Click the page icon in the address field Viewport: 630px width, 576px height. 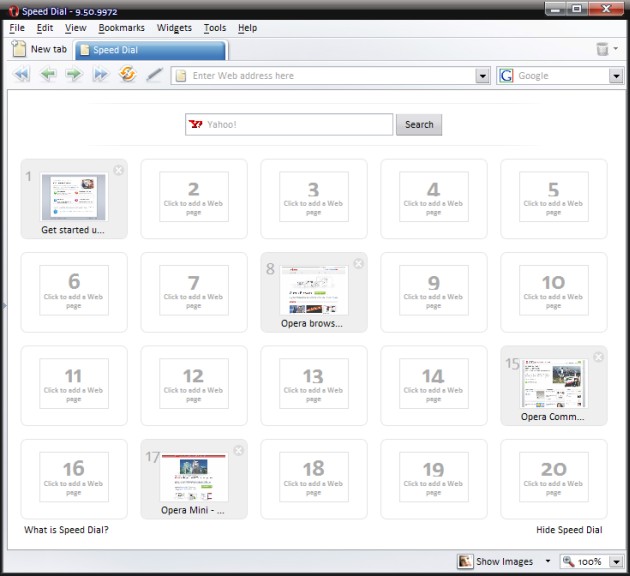click(x=181, y=76)
